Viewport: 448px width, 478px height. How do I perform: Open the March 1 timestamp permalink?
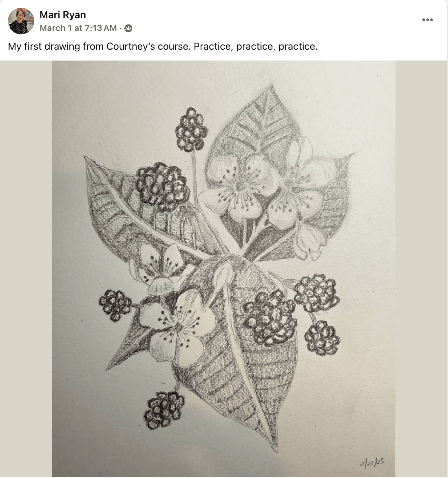tap(78, 28)
